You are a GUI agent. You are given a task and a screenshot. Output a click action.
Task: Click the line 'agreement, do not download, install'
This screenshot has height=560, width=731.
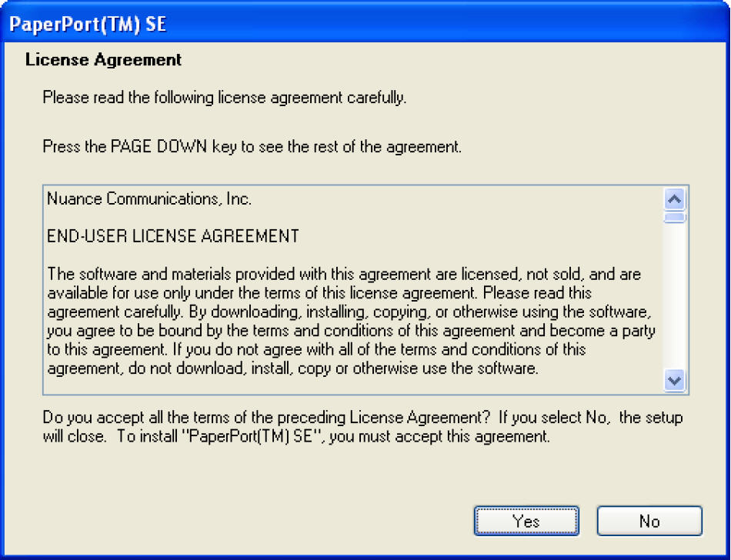[x=292, y=368]
